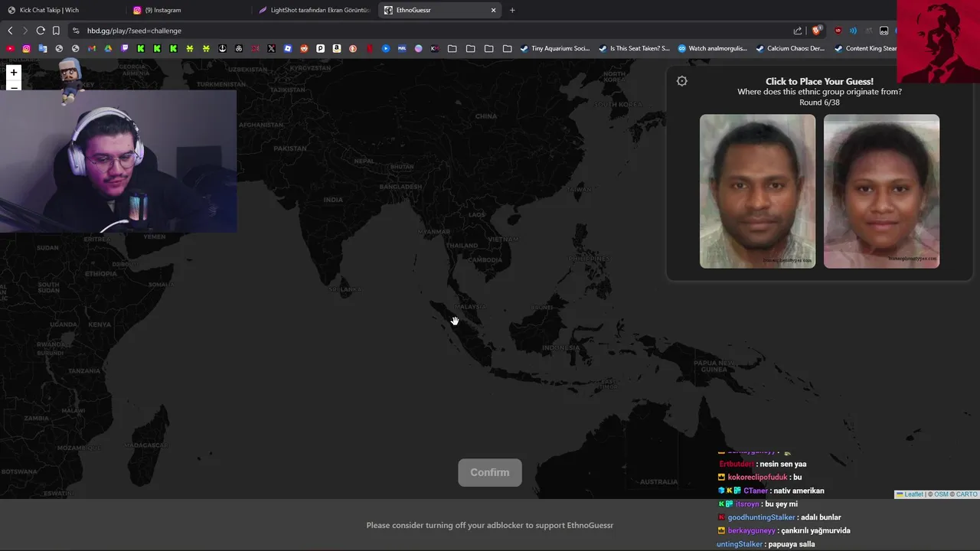The height and width of the screenshot is (551, 980).
Task: Close the EthnoGuessr tab
Action: click(x=493, y=10)
